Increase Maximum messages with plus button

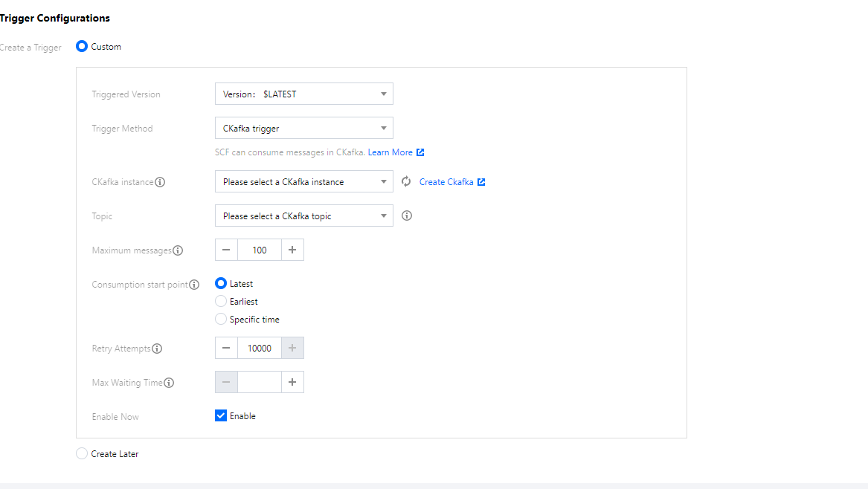(x=292, y=250)
